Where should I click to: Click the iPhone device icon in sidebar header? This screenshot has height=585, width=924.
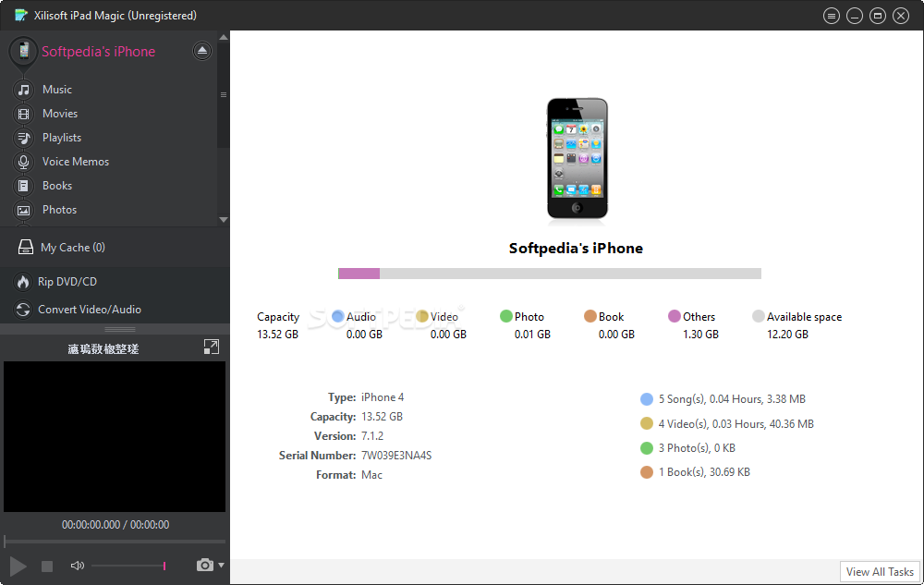(x=24, y=52)
